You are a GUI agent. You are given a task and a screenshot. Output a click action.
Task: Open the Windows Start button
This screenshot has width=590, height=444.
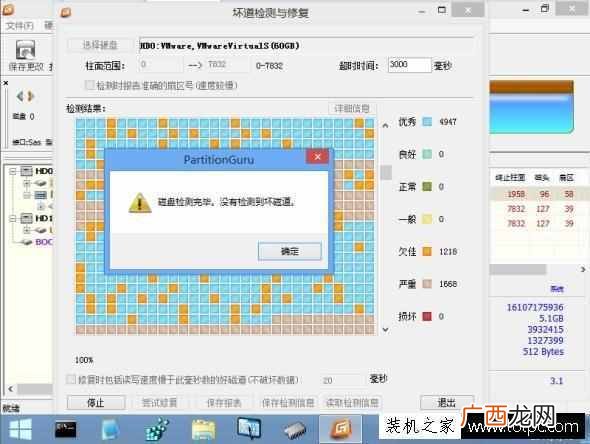21,429
